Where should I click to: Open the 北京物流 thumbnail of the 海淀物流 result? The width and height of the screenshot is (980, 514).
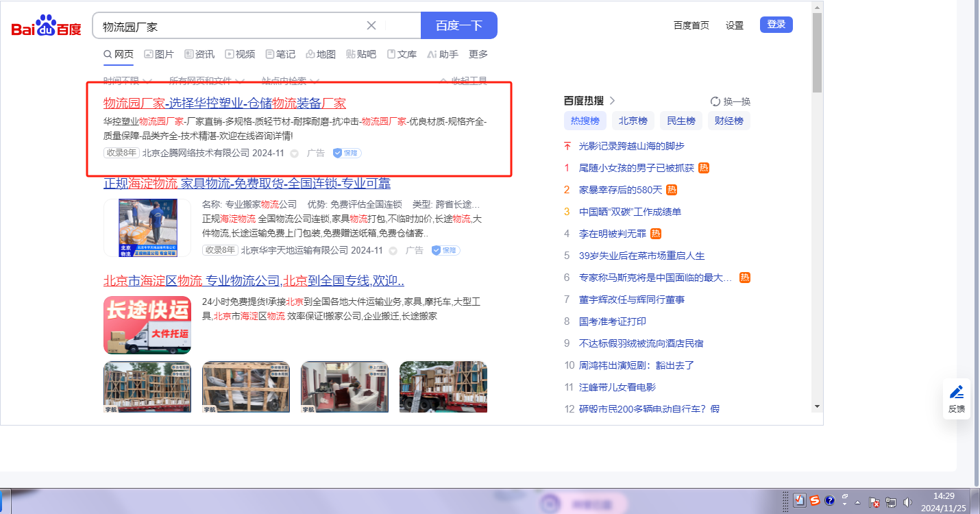coord(147,228)
